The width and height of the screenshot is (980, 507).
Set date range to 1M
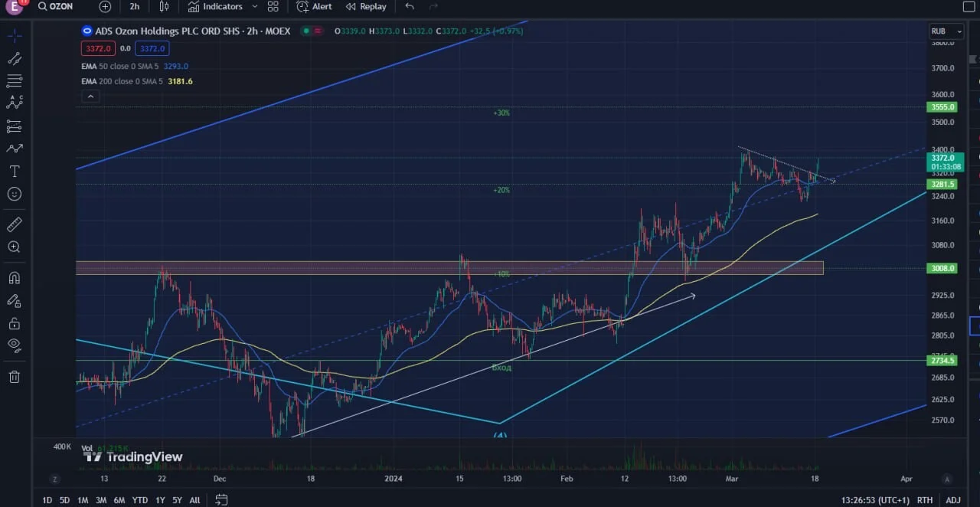pos(83,500)
